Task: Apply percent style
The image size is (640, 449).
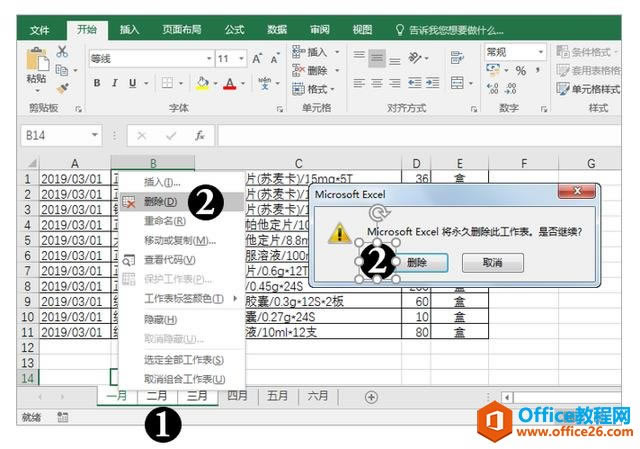Action: 521,71
